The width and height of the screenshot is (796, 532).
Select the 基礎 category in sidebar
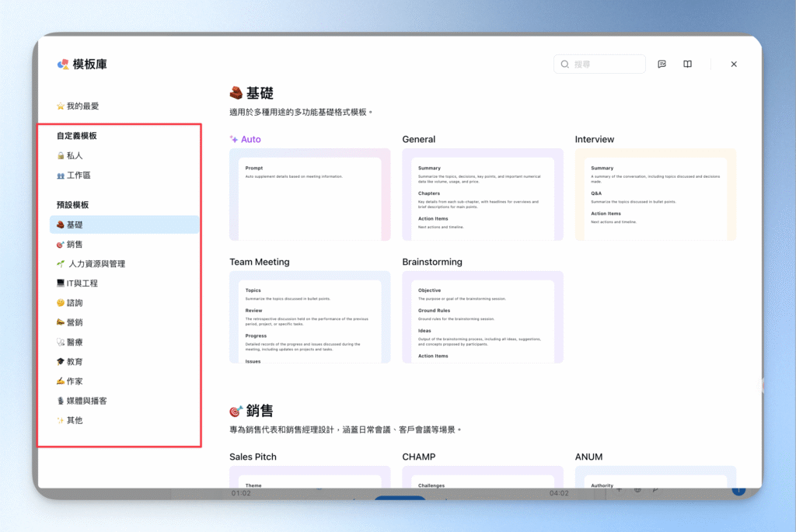[124, 224]
